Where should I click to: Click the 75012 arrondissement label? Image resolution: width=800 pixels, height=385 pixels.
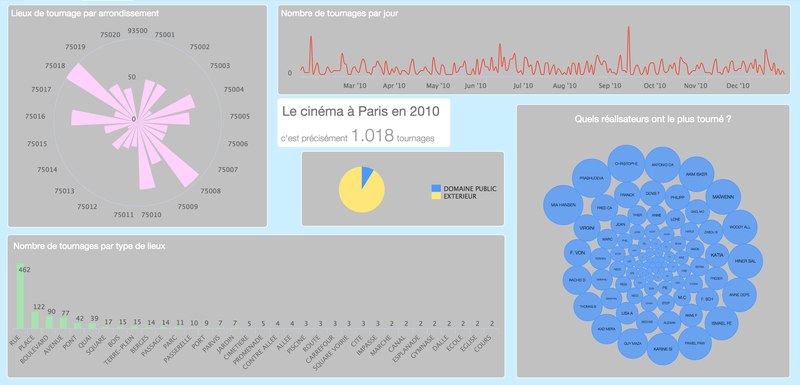(x=87, y=206)
